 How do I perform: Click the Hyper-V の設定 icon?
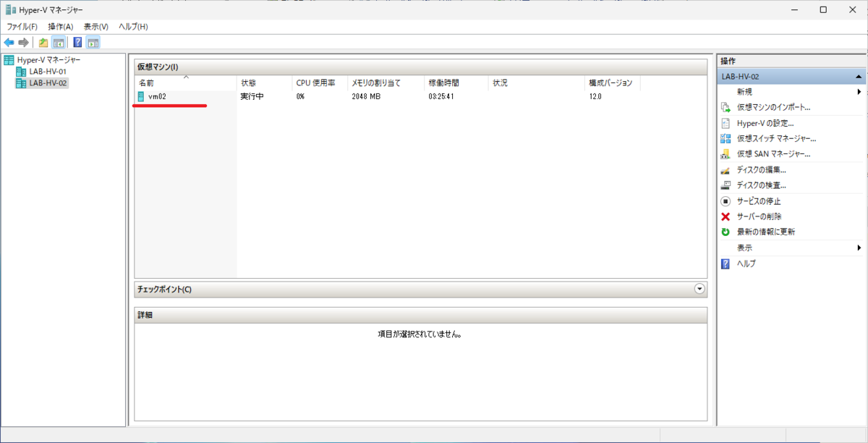(726, 123)
